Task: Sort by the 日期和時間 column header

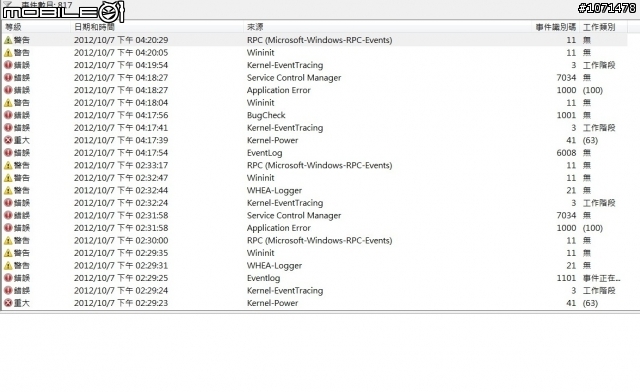Action: (x=94, y=27)
